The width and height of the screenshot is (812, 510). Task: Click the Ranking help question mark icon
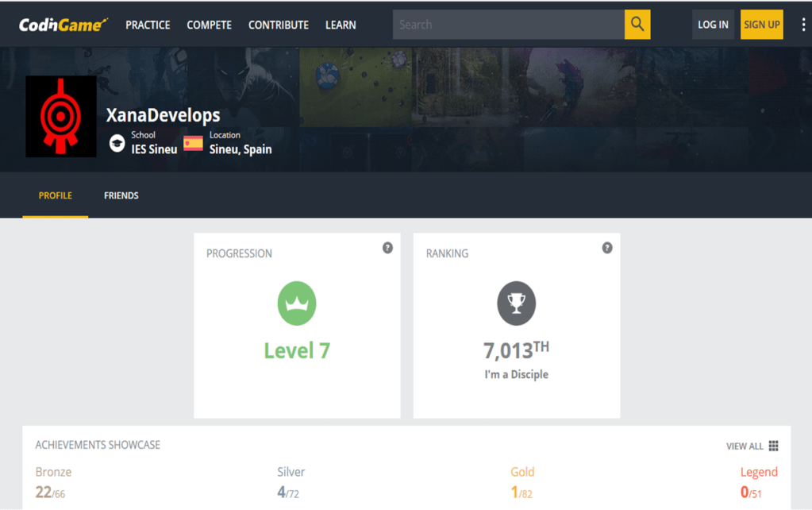[607, 248]
